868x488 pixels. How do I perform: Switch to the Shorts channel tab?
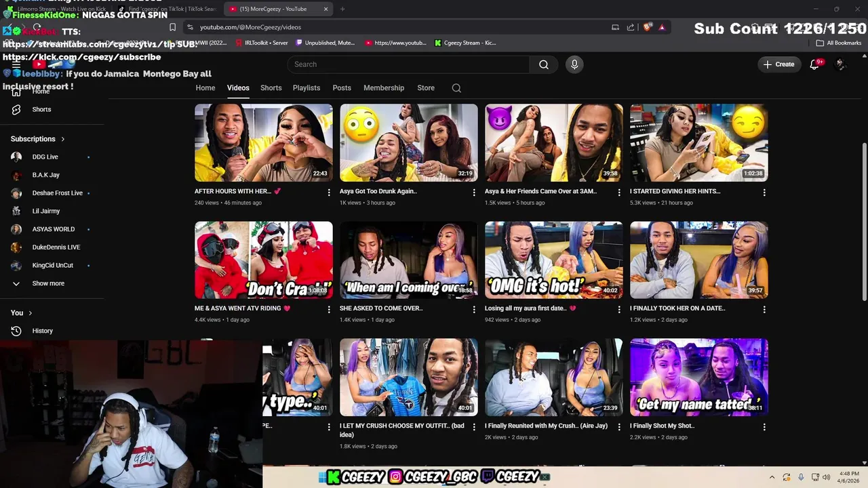271,88
